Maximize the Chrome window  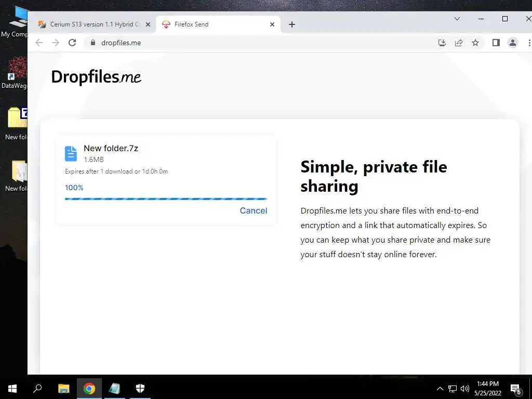point(505,19)
